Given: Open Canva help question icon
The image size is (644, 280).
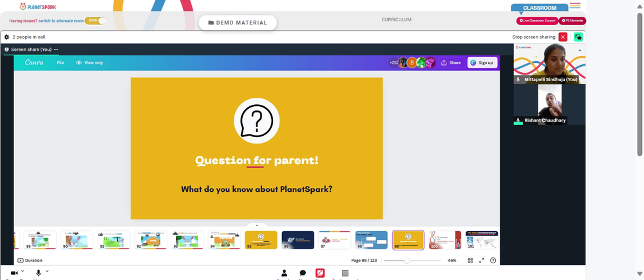Looking at the screenshot, I should coord(493,260).
